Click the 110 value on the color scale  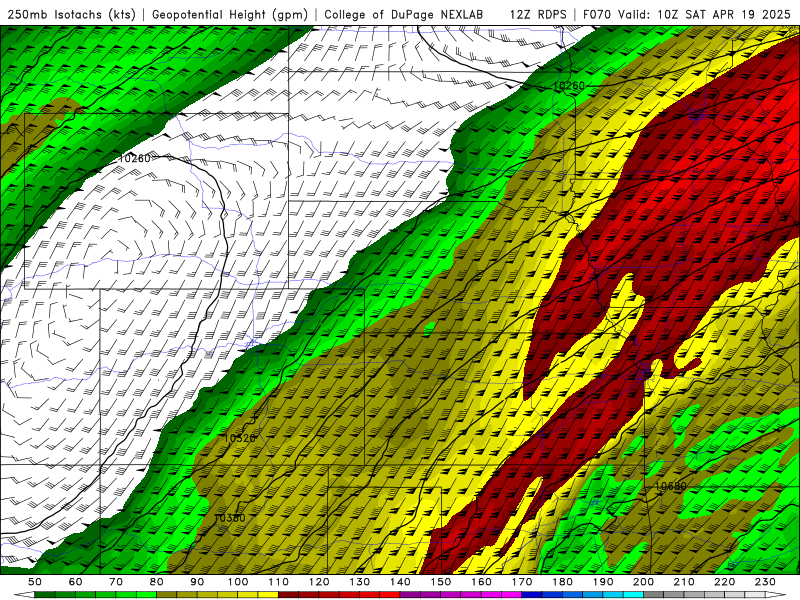click(x=278, y=582)
